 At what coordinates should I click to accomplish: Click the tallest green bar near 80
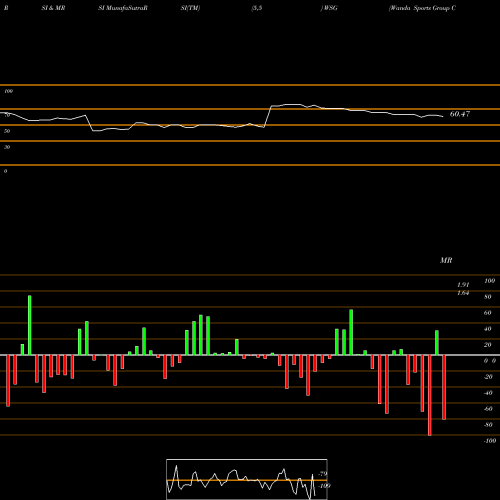[x=30, y=325]
